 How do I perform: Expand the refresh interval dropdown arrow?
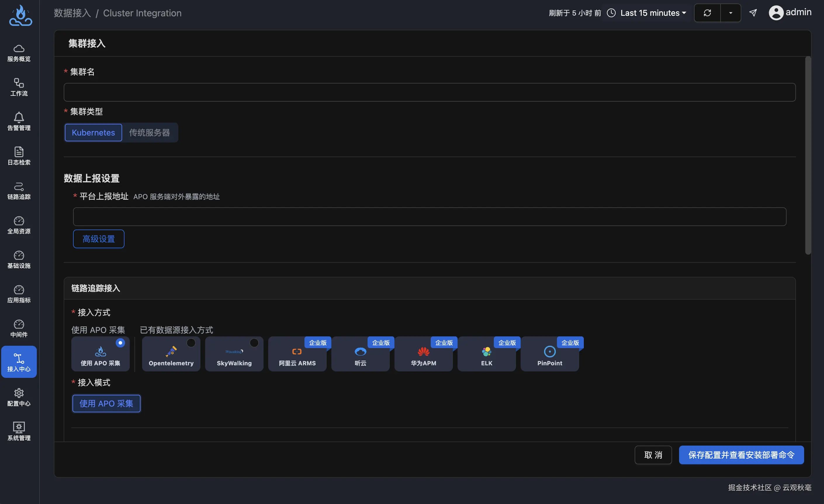730,13
